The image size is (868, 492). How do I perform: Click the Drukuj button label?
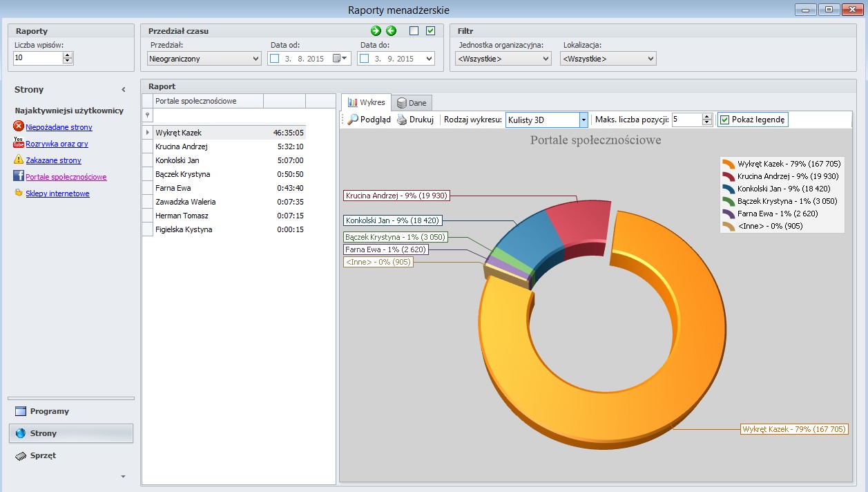[421, 120]
